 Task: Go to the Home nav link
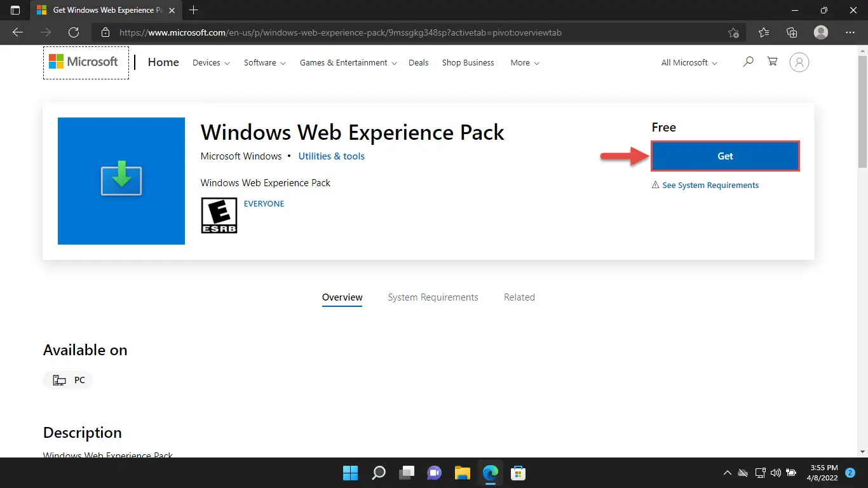coord(163,62)
